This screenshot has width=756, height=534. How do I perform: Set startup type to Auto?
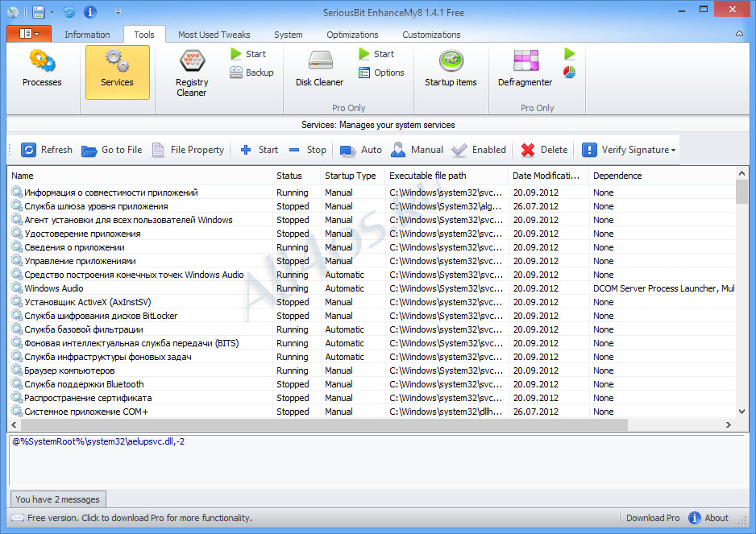point(360,150)
